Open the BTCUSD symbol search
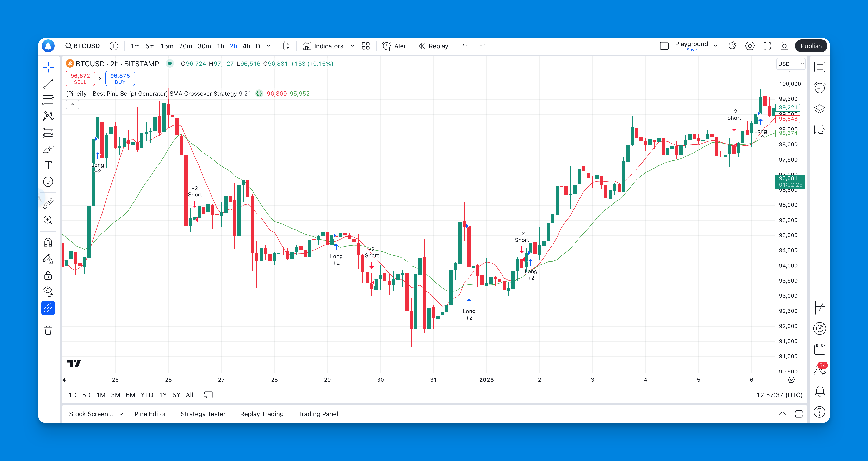Image resolution: width=868 pixels, height=461 pixels. point(82,46)
